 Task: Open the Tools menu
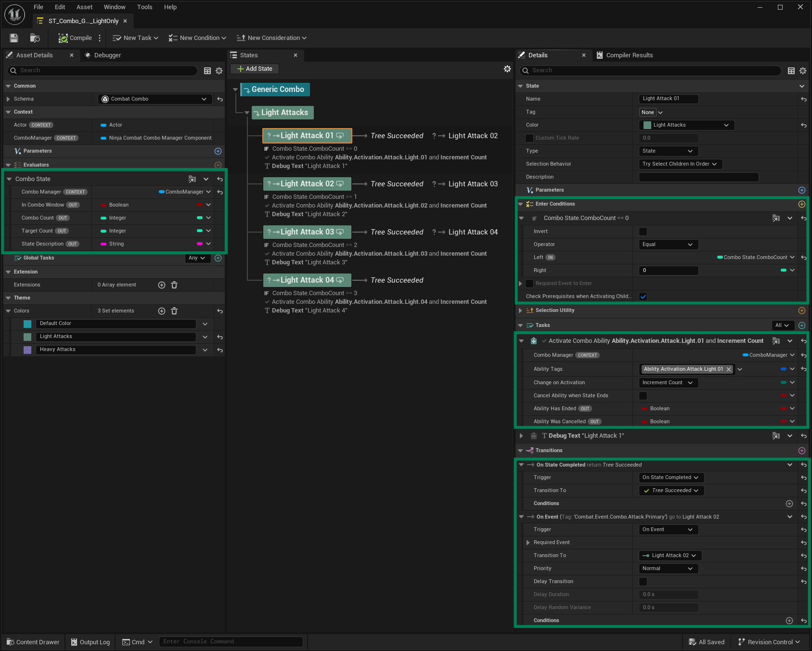click(x=144, y=7)
